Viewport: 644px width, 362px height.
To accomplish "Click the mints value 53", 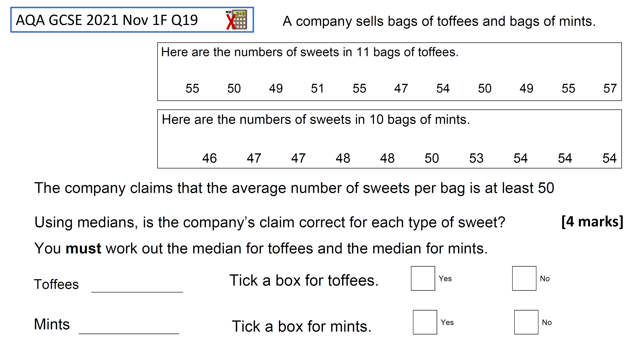I will (x=476, y=158).
